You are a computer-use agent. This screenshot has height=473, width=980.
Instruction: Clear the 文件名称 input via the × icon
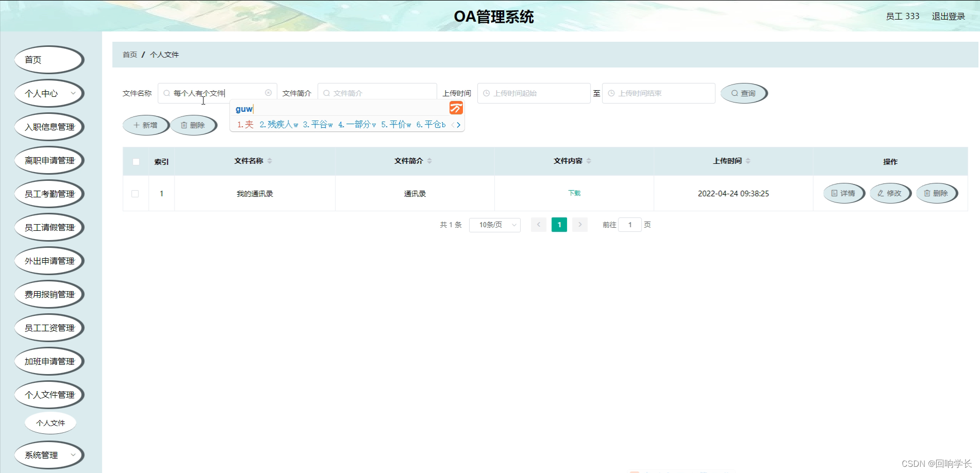268,93
